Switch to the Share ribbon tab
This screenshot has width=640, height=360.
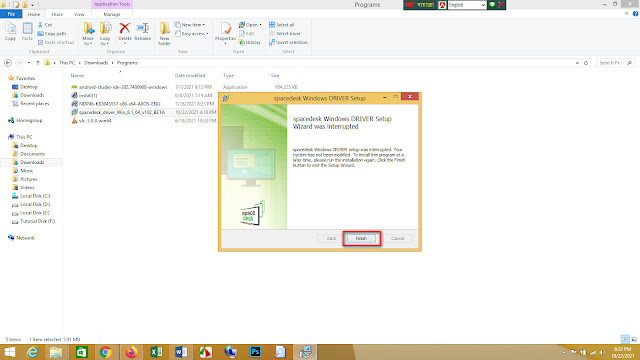click(x=57, y=14)
